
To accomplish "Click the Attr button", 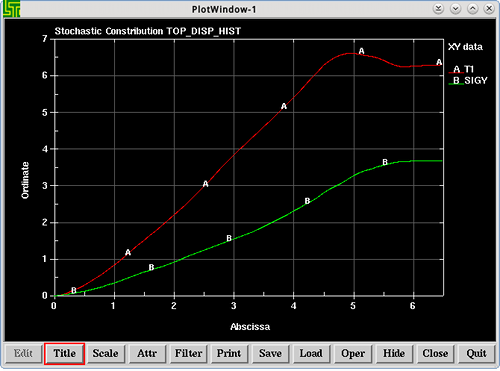I will pos(147,353).
